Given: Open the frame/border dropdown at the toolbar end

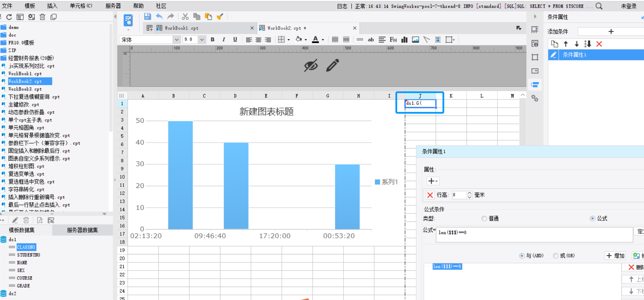Looking at the screenshot, I should pyautogui.click(x=450, y=40).
